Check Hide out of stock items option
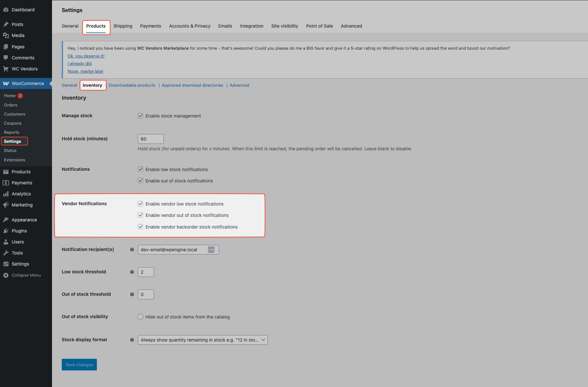The width and height of the screenshot is (588, 387). pyautogui.click(x=140, y=317)
